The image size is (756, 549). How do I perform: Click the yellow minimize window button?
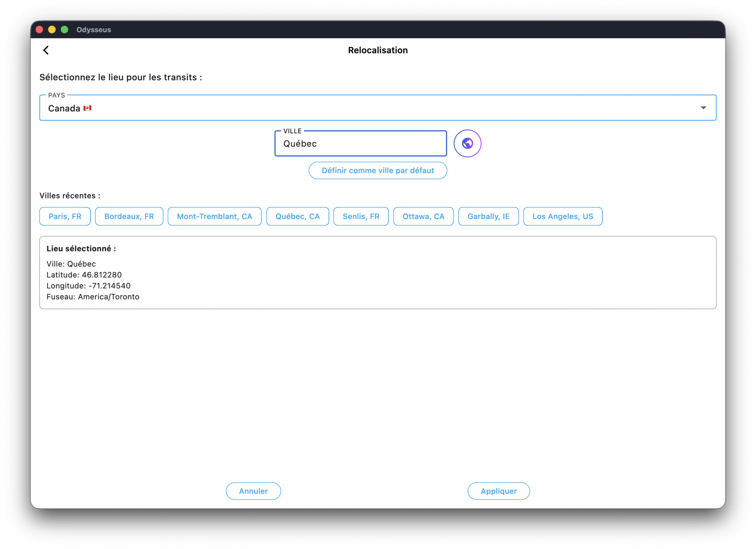point(52,30)
